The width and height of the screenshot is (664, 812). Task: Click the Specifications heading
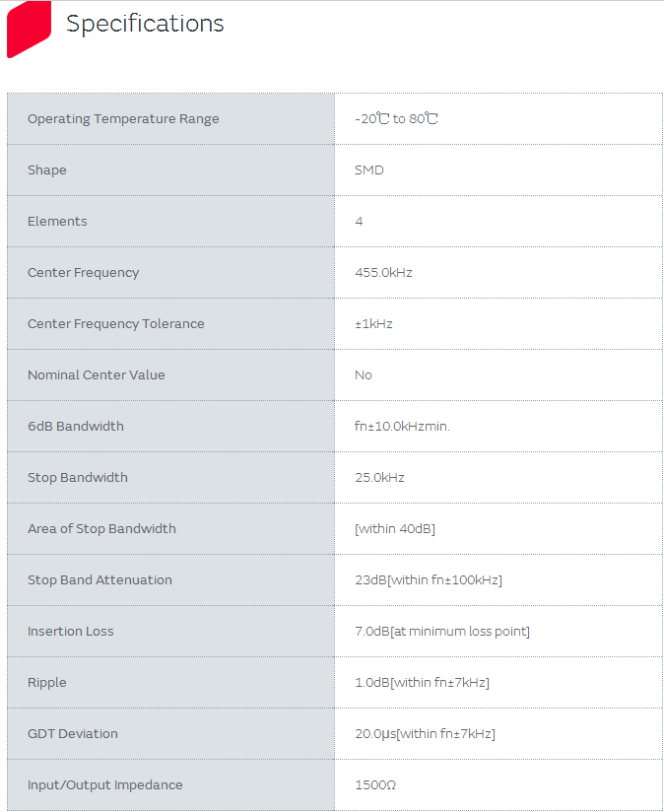[145, 24]
